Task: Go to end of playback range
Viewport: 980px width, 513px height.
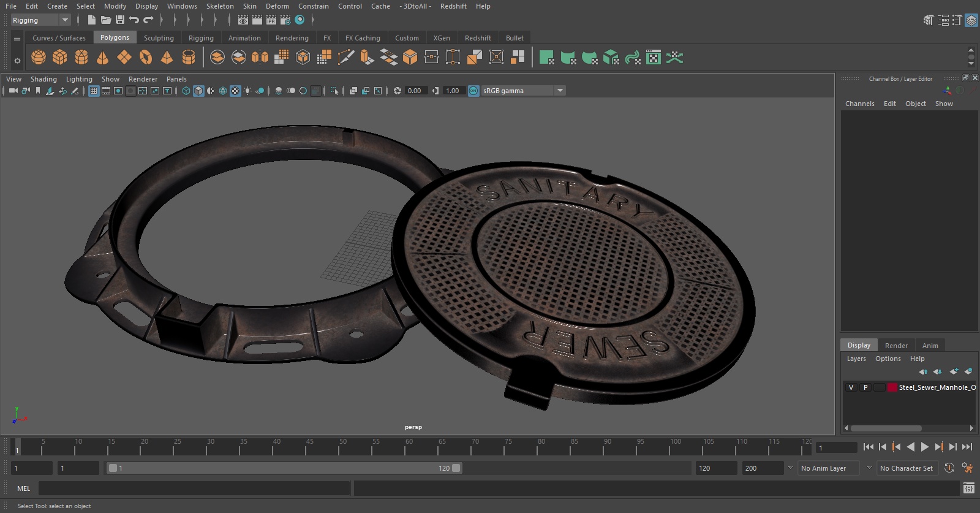Action: (x=967, y=447)
